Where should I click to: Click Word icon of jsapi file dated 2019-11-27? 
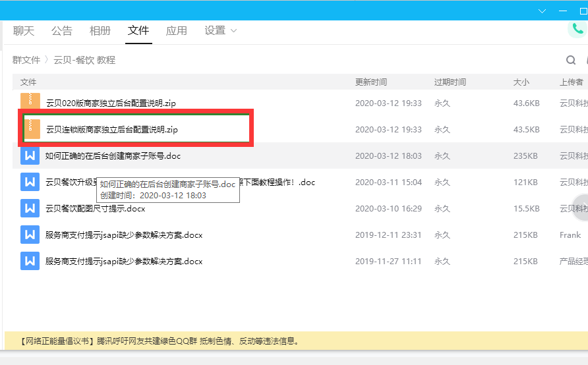[30, 261]
